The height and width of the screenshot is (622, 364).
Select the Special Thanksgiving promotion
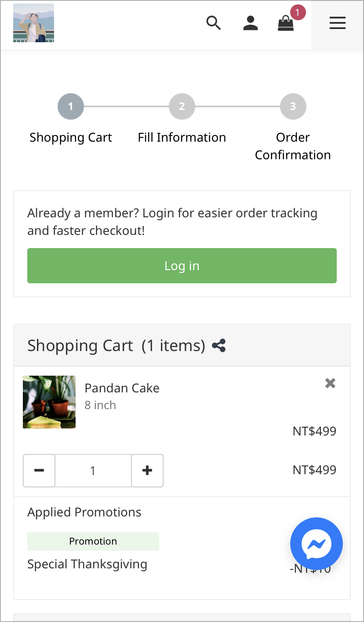pyautogui.click(x=87, y=564)
